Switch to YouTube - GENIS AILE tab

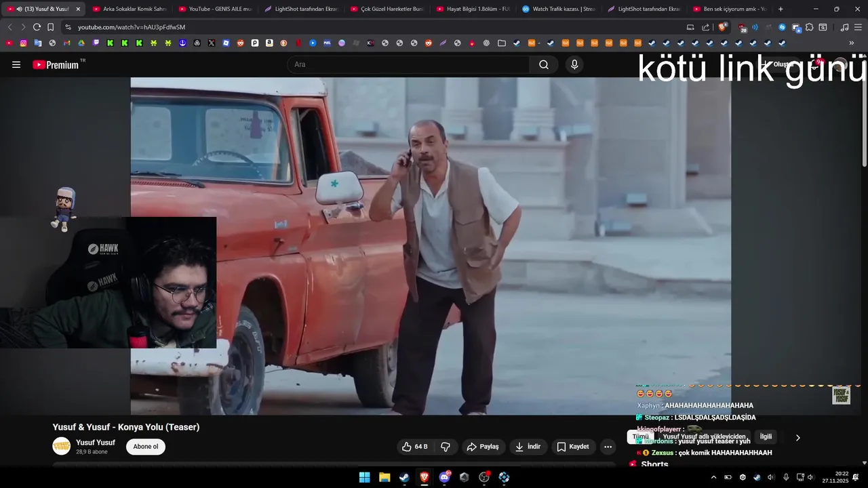point(215,9)
